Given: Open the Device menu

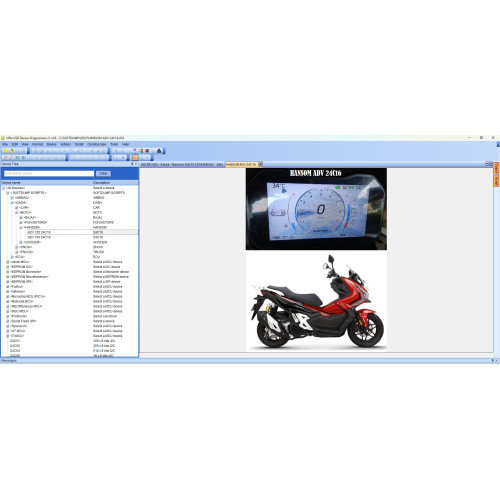Looking at the screenshot, I should [51, 144].
